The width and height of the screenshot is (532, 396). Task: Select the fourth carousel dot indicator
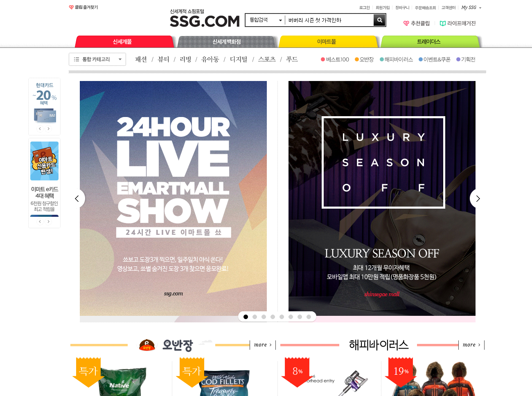tap(273, 317)
